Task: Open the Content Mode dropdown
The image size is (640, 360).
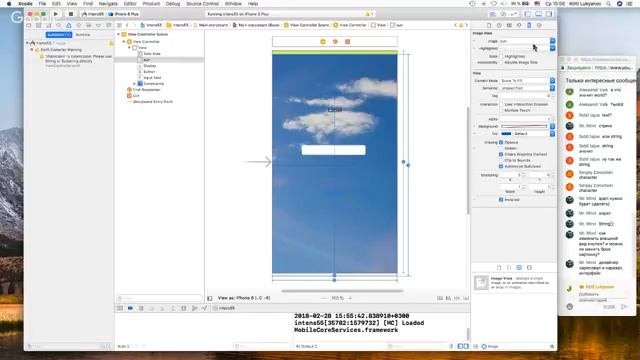Action: coord(552,81)
